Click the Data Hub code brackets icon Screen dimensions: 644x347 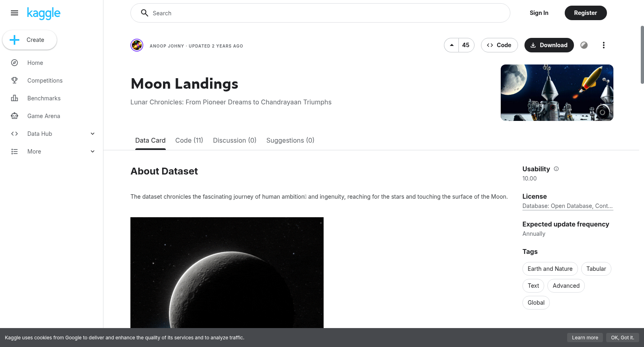tap(14, 134)
